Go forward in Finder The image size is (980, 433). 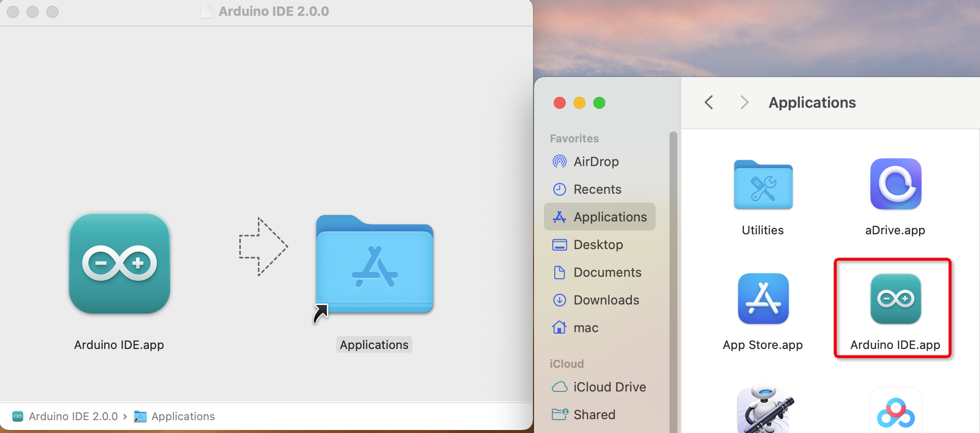(744, 102)
